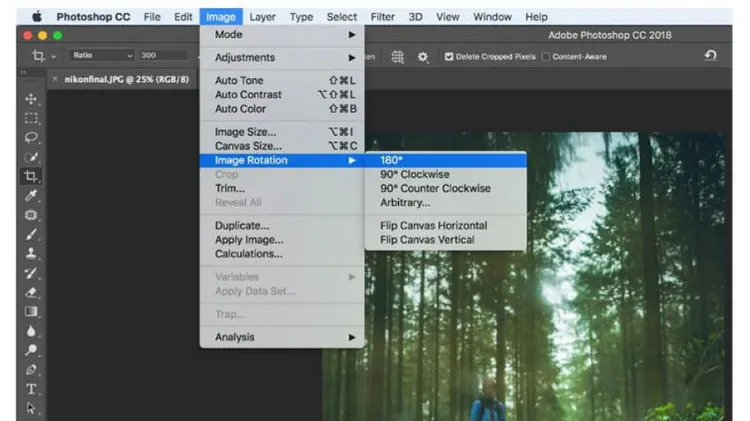The image size is (750, 421).
Task: Select the Gradient tool
Action: tap(31, 312)
